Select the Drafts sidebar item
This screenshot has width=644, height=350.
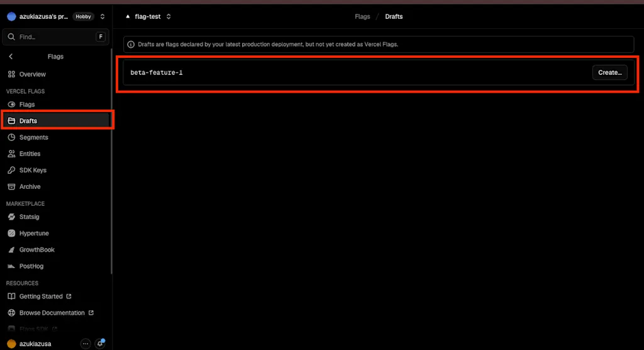55,121
